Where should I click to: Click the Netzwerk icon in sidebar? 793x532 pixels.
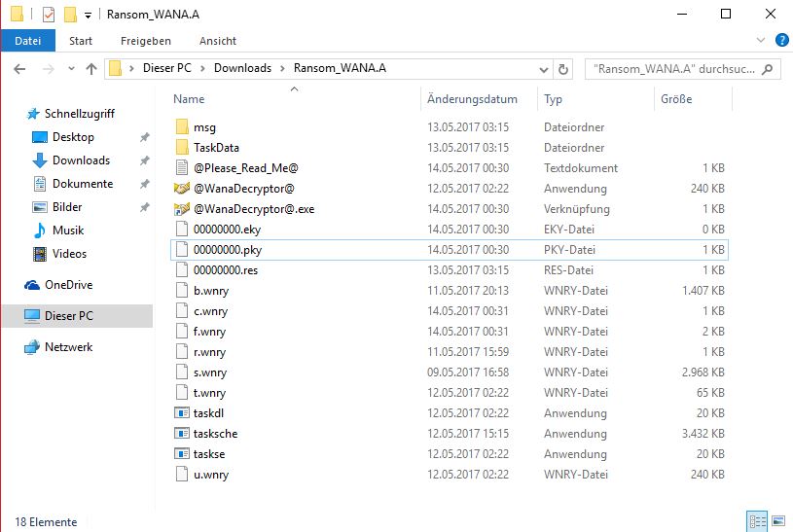point(32,347)
